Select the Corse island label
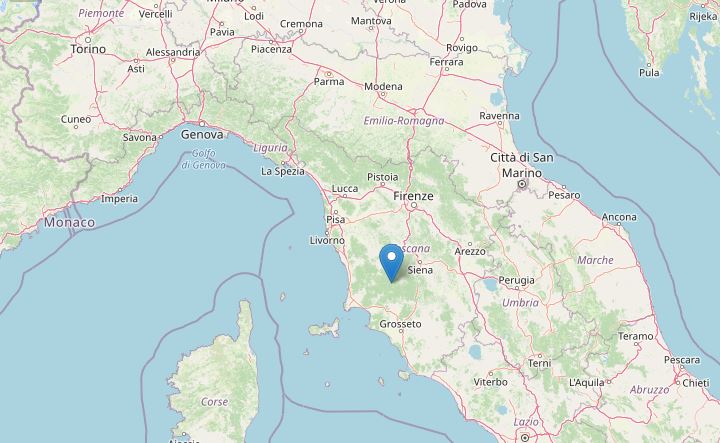The image size is (720, 443). point(214,402)
